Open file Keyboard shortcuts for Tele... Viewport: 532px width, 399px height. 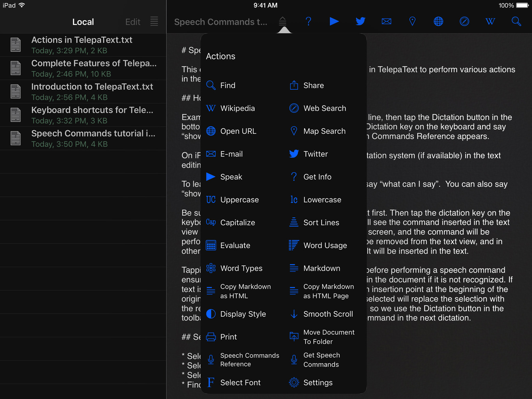coord(83,115)
